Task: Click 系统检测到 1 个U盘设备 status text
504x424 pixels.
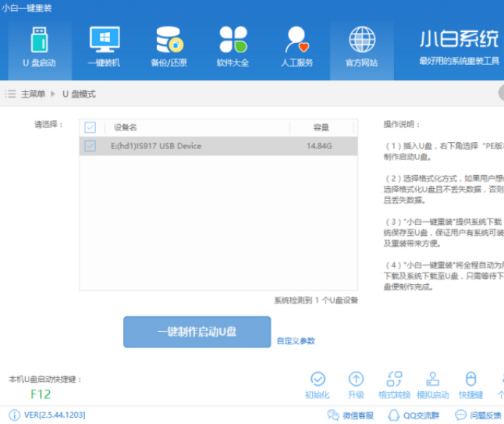Action: point(316,301)
